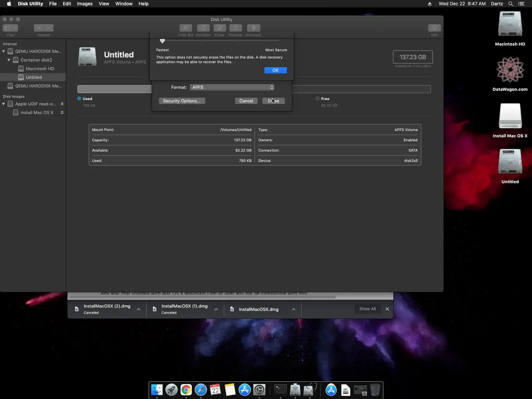Click the Restore toolbar icon
This screenshot has height=399, width=532.
235,28
